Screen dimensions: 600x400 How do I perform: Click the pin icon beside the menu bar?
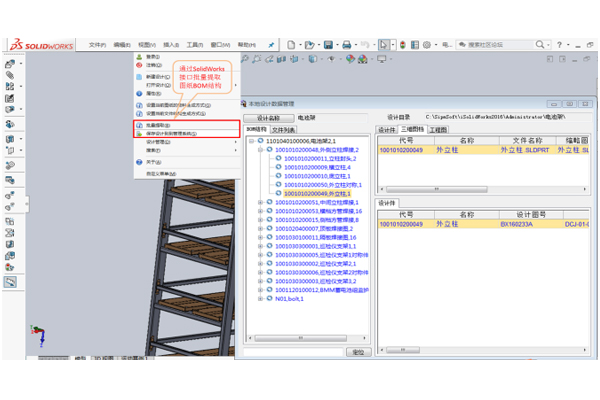pos(271,45)
